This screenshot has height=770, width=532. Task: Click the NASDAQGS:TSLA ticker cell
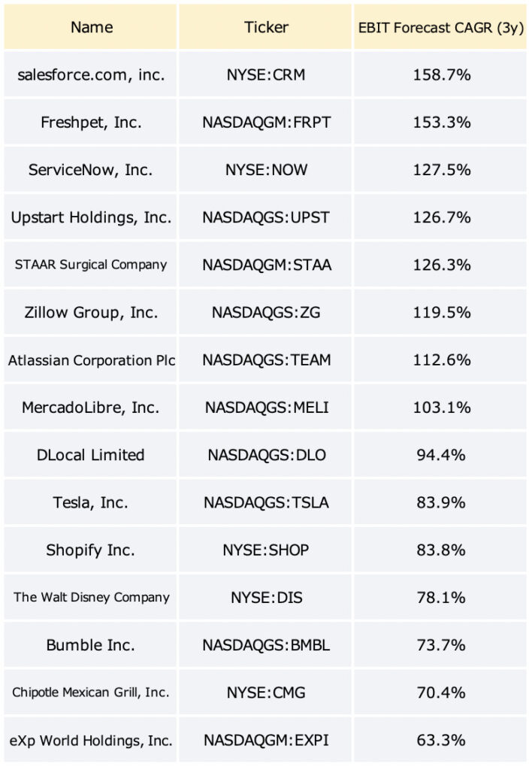click(265, 502)
